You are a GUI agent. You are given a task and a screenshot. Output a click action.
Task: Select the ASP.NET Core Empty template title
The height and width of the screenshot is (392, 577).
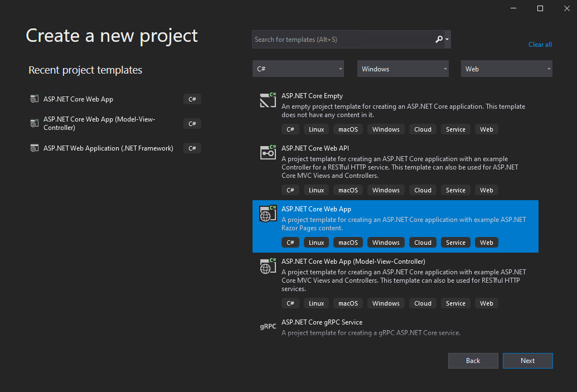(312, 96)
